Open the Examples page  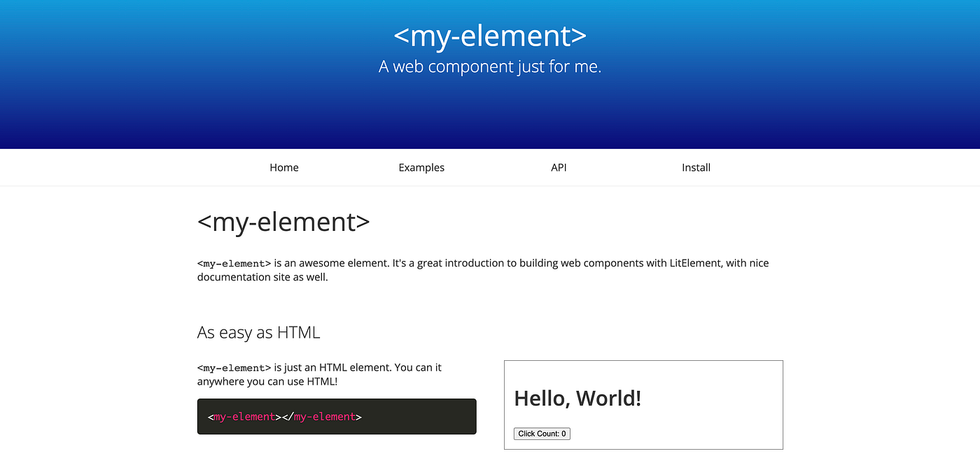(x=421, y=167)
